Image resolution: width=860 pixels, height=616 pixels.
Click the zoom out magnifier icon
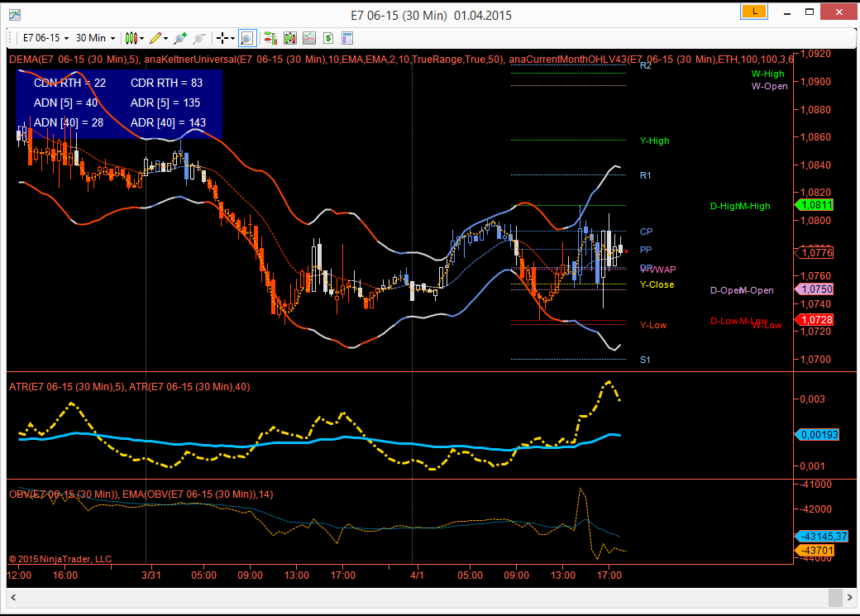pyautogui.click(x=199, y=38)
